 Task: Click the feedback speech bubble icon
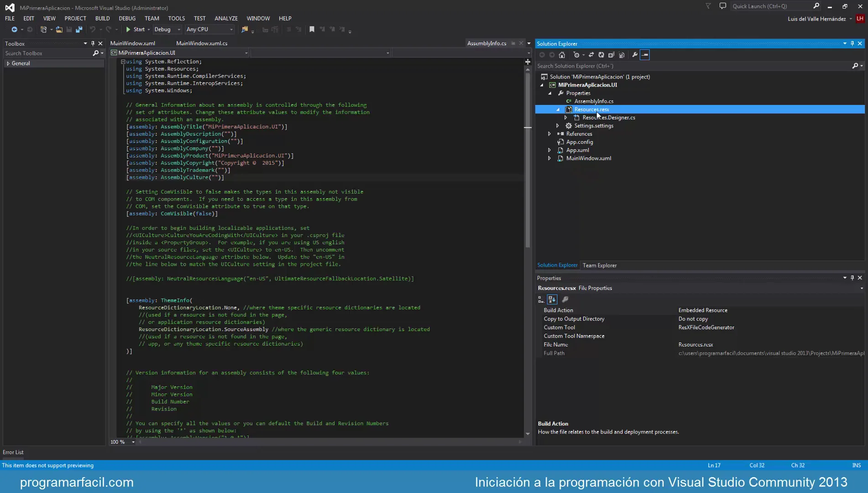point(723,6)
